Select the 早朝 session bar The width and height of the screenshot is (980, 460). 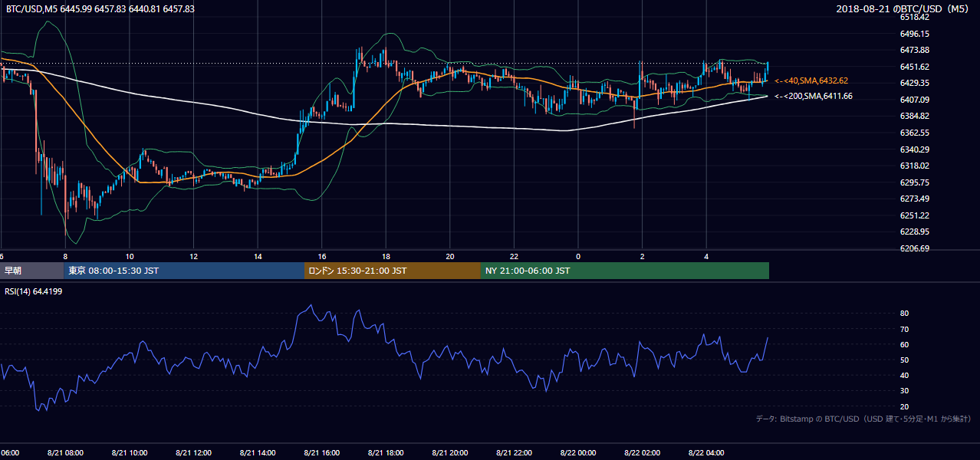coord(32,271)
